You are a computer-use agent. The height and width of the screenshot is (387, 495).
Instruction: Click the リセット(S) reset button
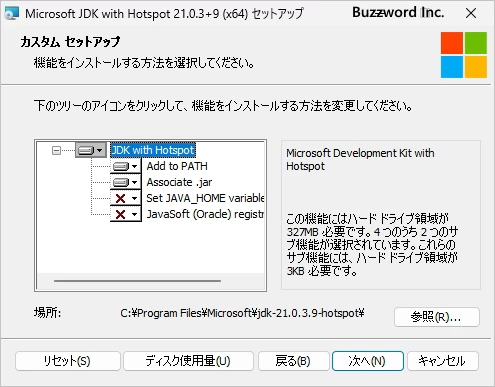[x=68, y=361]
